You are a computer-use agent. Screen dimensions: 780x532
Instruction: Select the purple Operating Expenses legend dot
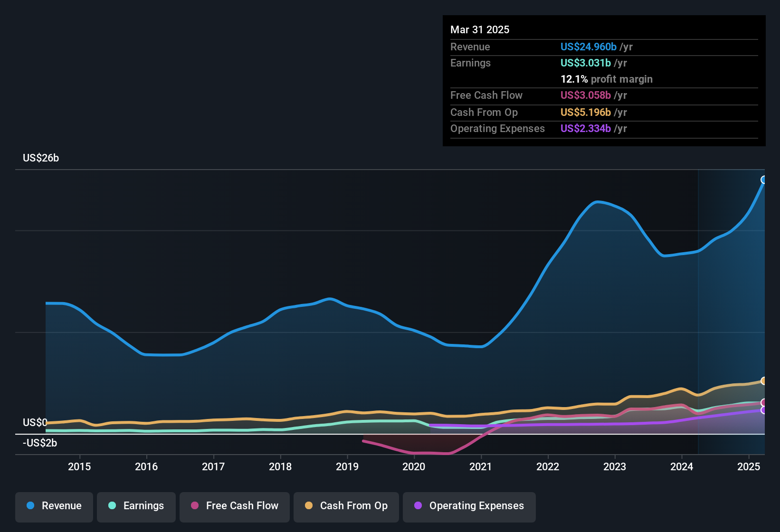[417, 506]
